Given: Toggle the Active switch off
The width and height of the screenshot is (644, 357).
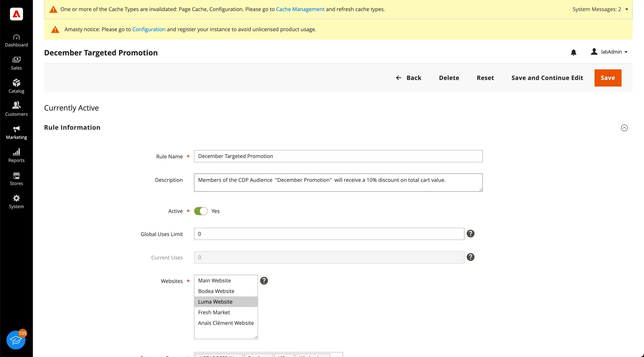Looking at the screenshot, I should tap(201, 211).
